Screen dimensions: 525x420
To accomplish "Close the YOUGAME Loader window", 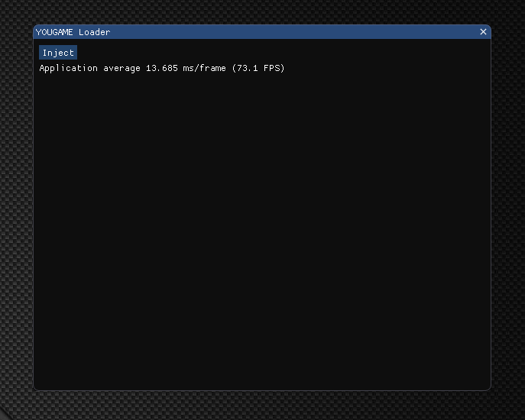I will pyautogui.click(x=483, y=32).
